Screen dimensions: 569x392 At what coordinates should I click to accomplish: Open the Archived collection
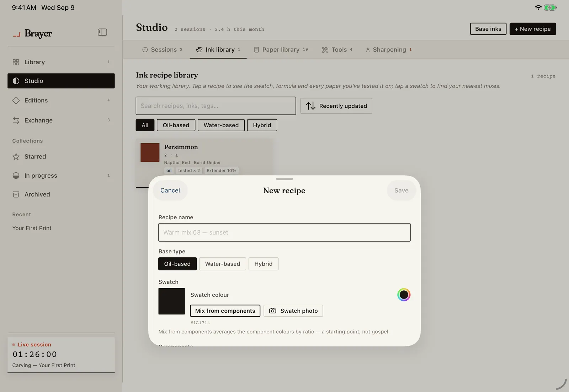click(61, 194)
